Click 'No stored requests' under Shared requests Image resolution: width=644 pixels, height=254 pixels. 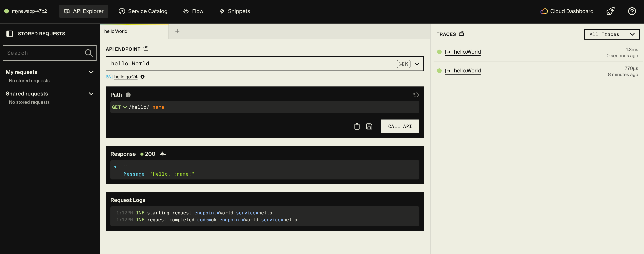(29, 102)
